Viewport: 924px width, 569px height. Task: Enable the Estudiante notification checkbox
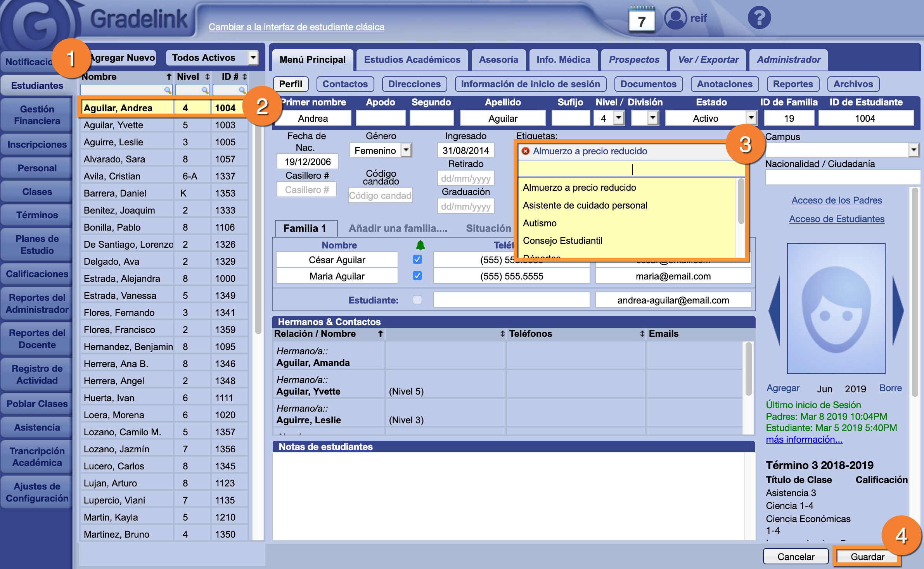pos(417,300)
